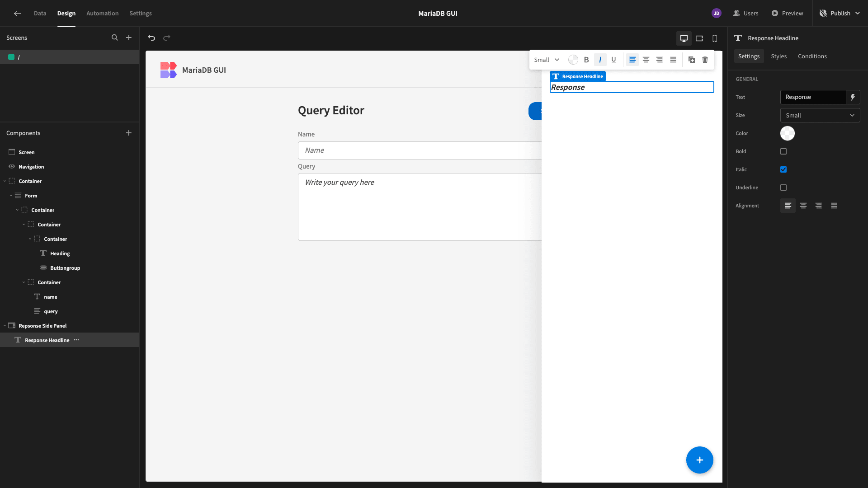Image resolution: width=868 pixels, height=488 pixels.
Task: Redo the last change
Action: (167, 38)
